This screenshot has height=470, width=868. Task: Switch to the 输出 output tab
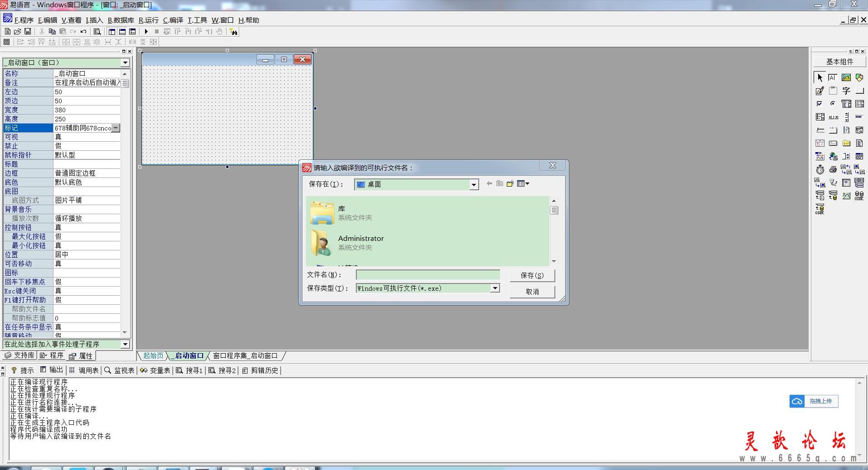coord(52,370)
